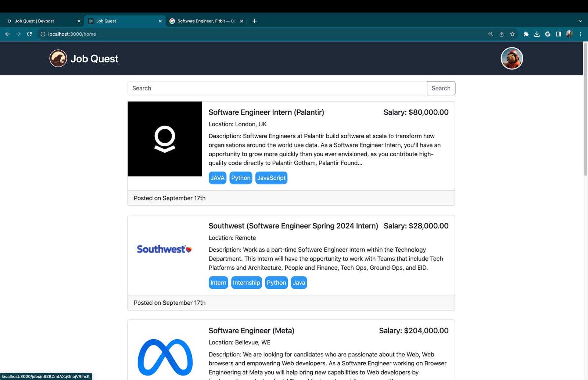Screen dimensions: 588x380
Task: Click the Palantir job description paragraph
Action: [x=325, y=150]
